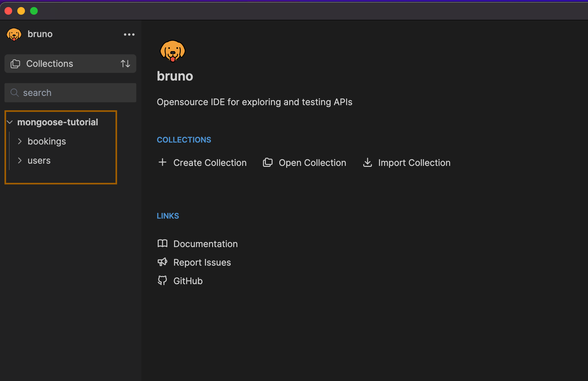Click the green maximize window button
Viewport: 588px width, 381px height.
[34, 11]
